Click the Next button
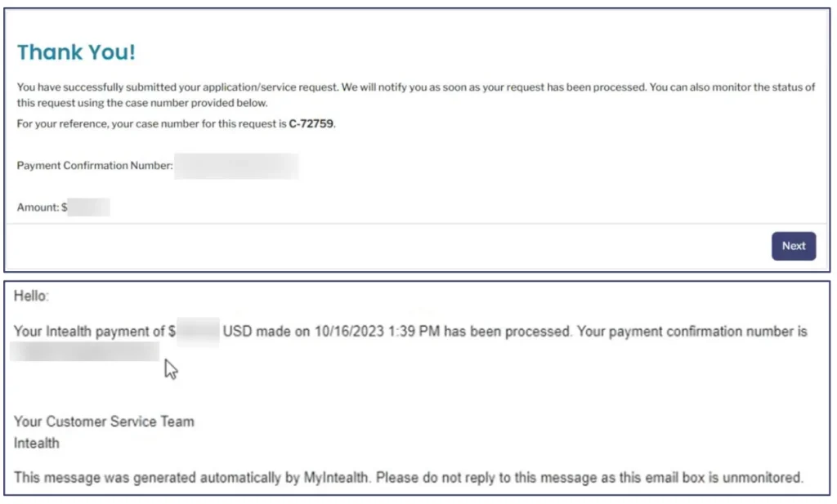The width and height of the screenshot is (837, 504). pyautogui.click(x=793, y=246)
